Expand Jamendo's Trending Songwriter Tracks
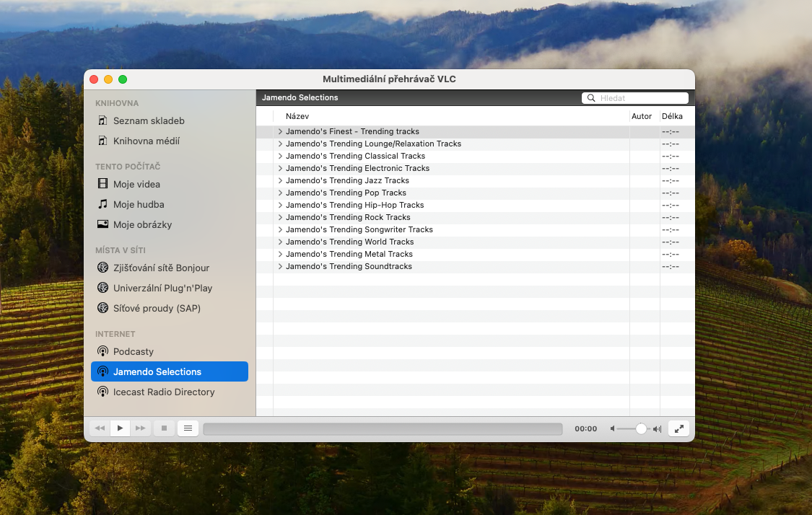Viewport: 812px width, 515px height. pyautogui.click(x=280, y=229)
